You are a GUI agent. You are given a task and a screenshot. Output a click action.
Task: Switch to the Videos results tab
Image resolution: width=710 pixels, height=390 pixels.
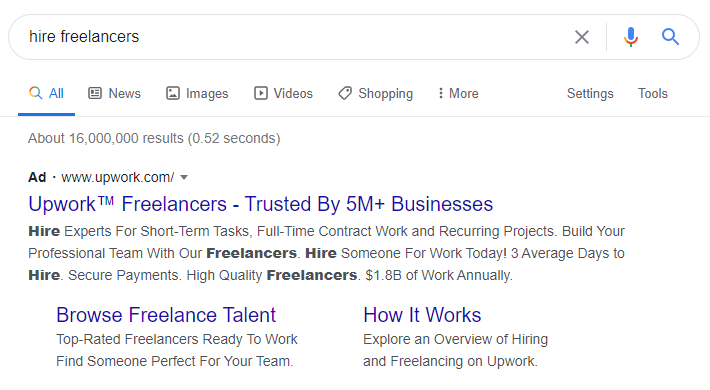(x=283, y=93)
